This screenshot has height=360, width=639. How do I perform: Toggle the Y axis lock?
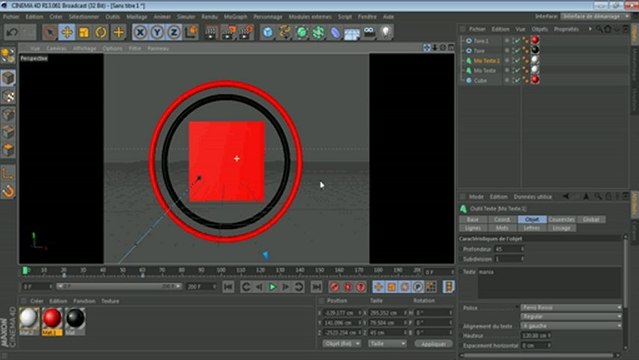click(157, 32)
